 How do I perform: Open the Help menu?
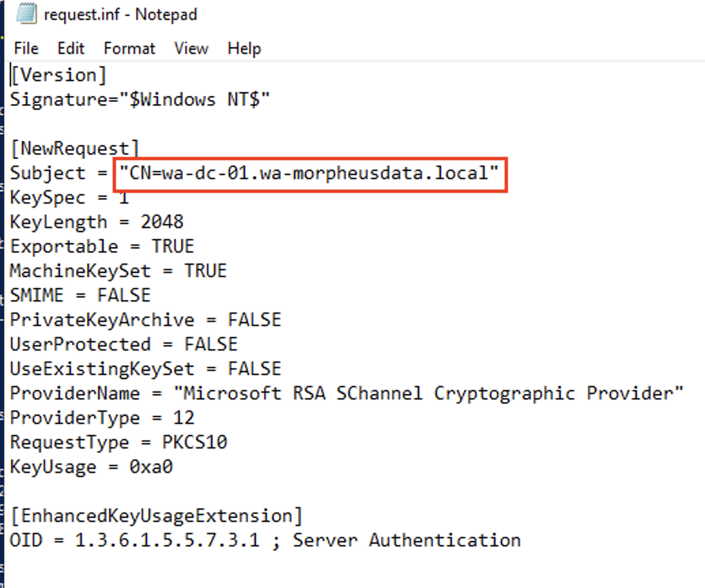click(243, 48)
